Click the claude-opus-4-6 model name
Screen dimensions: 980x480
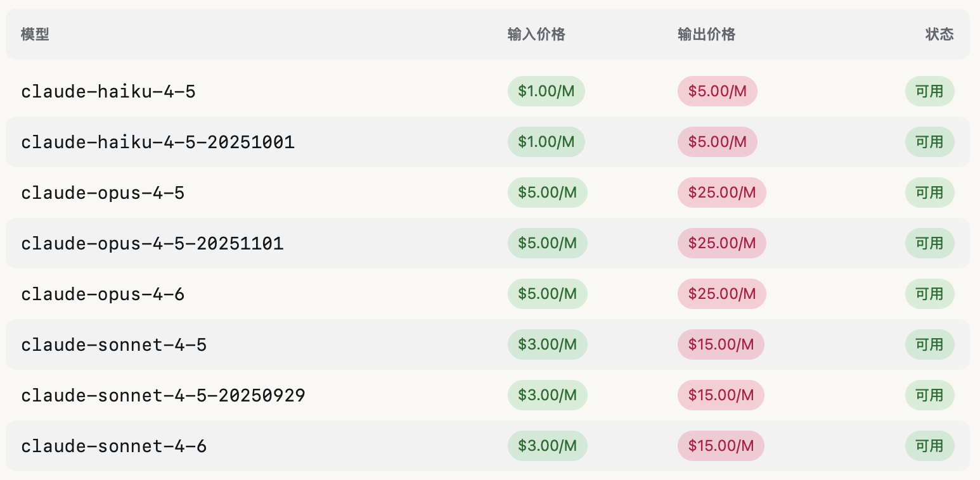(103, 294)
